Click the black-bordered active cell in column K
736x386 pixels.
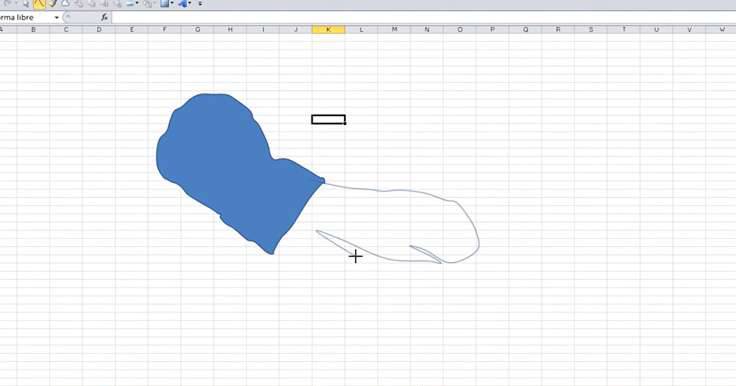329,120
